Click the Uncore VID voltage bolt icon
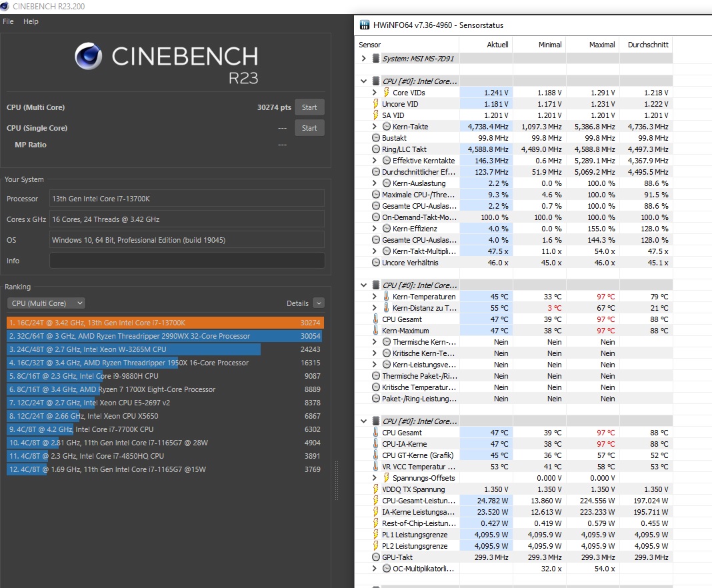This screenshot has width=712, height=588. click(376, 104)
